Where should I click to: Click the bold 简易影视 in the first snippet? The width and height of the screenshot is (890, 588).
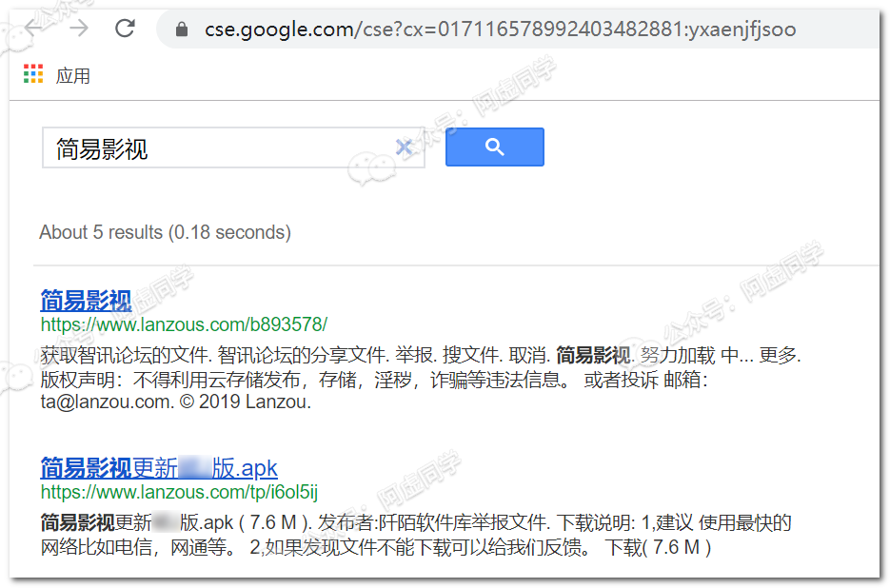point(593,355)
